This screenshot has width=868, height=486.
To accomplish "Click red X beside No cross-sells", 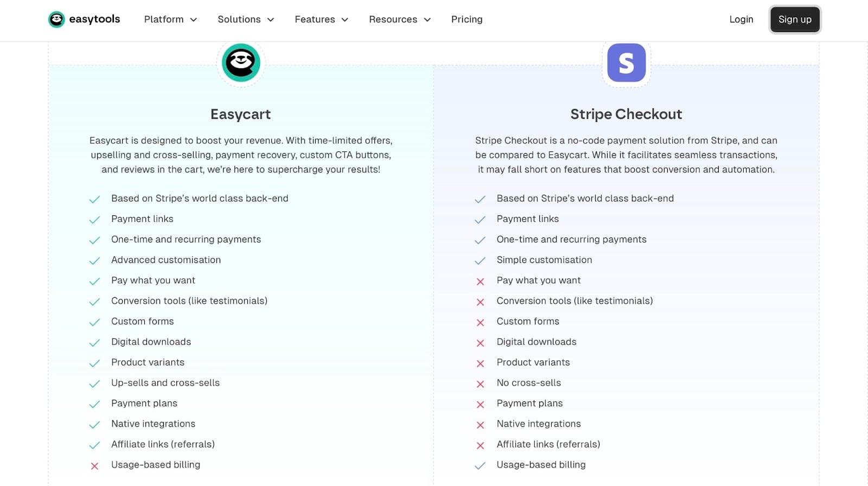I will coord(480,384).
